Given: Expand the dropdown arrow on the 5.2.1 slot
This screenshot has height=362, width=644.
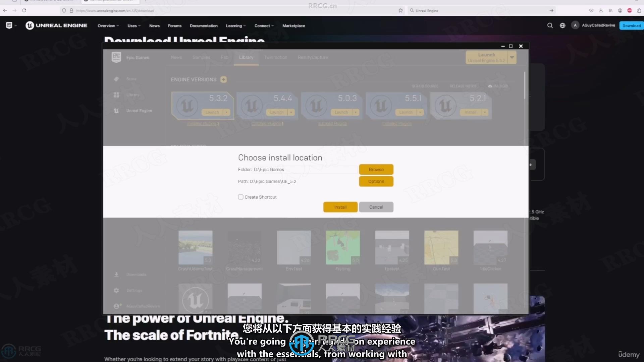Looking at the screenshot, I should coord(485,112).
